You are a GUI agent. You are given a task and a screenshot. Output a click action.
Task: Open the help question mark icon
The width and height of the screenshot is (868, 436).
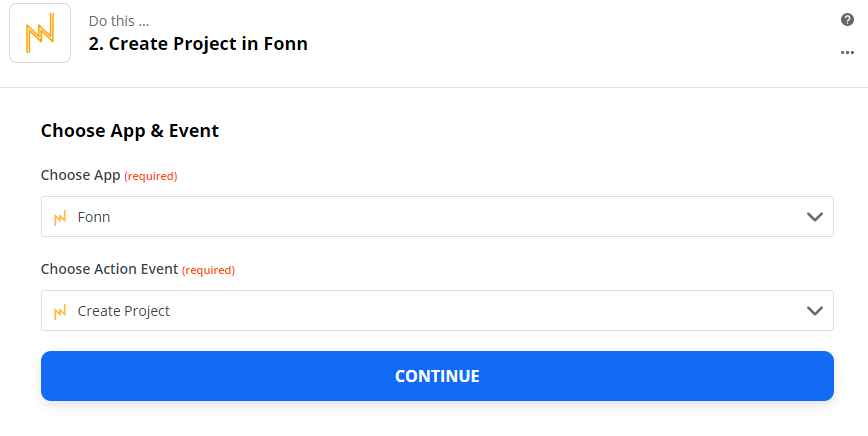coord(847,20)
